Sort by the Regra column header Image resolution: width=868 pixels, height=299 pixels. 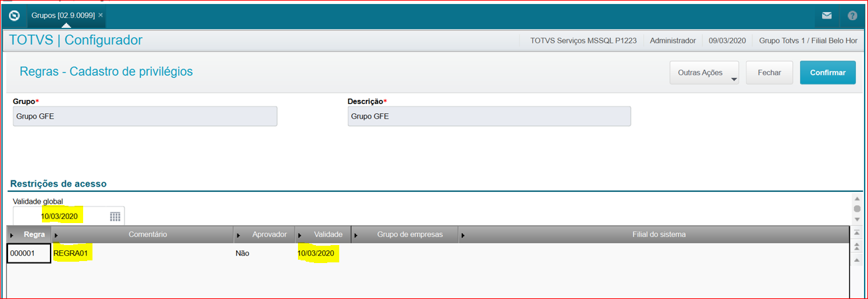point(29,234)
